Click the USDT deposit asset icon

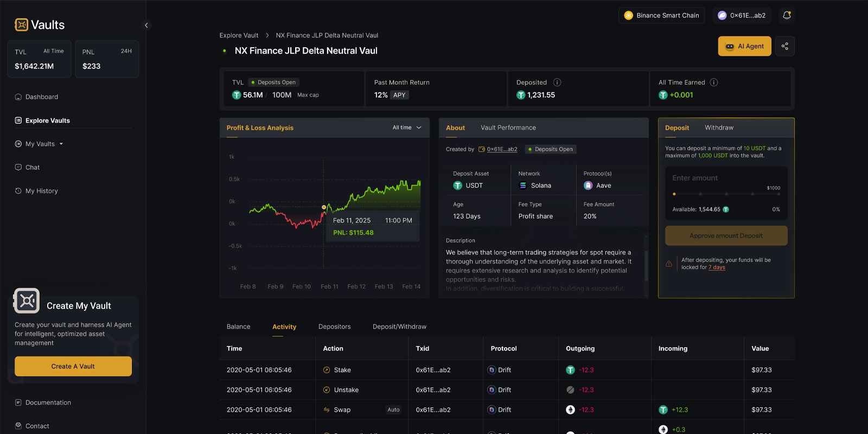coord(458,186)
